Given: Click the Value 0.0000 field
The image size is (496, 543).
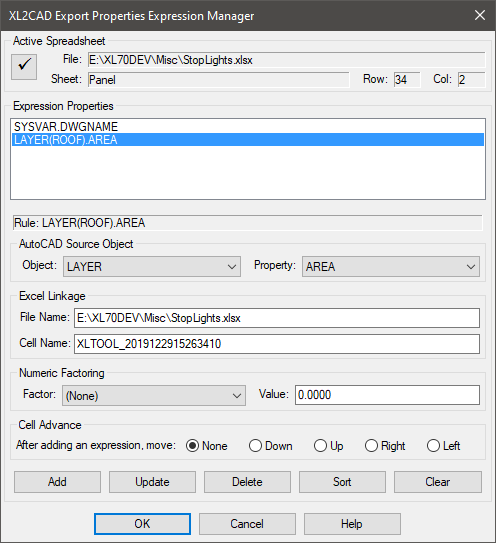Looking at the screenshot, I should click(387, 395).
